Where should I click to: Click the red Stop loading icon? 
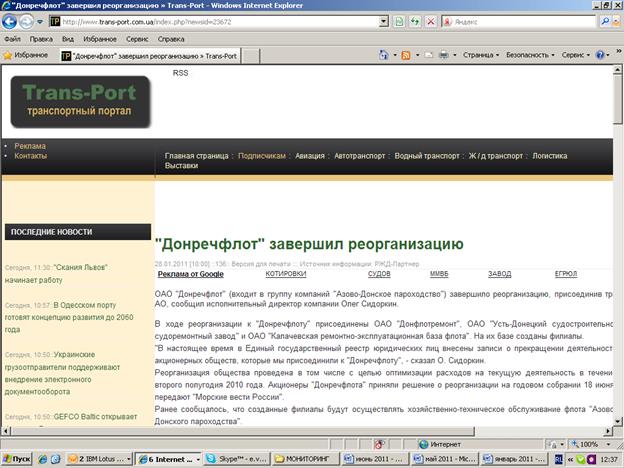(x=431, y=22)
